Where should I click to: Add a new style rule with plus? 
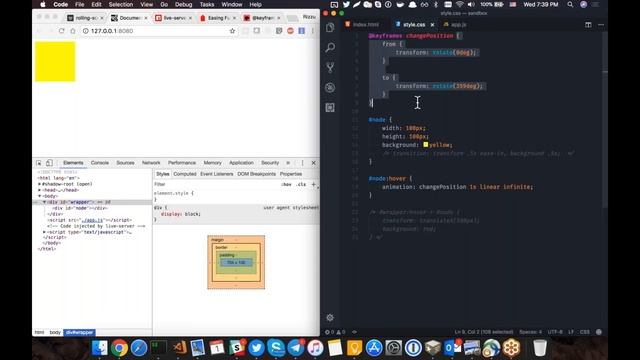[313, 184]
